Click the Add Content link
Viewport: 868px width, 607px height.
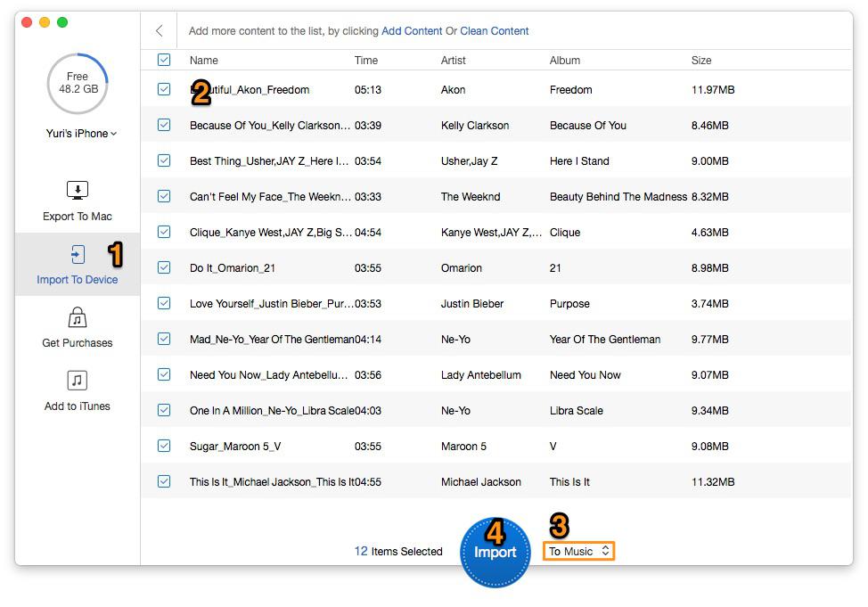(x=412, y=31)
